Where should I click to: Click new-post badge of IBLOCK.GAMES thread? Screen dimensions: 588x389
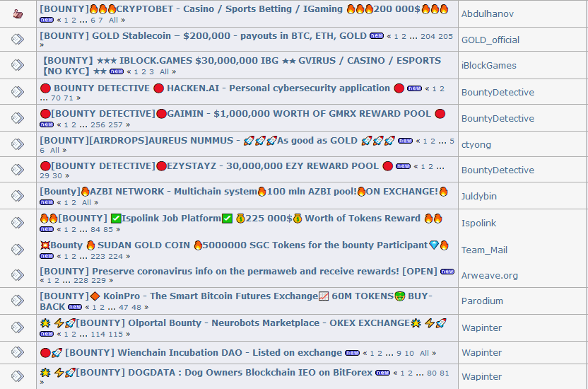click(117, 71)
